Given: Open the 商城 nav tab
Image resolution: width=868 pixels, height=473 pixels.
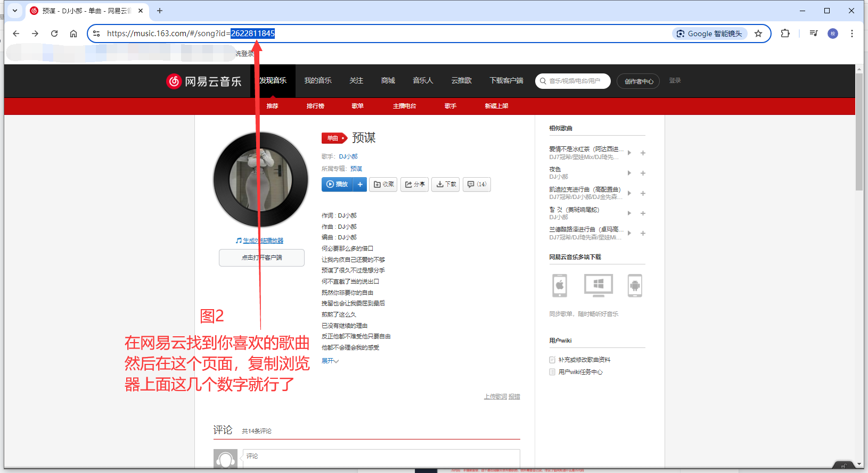Looking at the screenshot, I should (388, 81).
